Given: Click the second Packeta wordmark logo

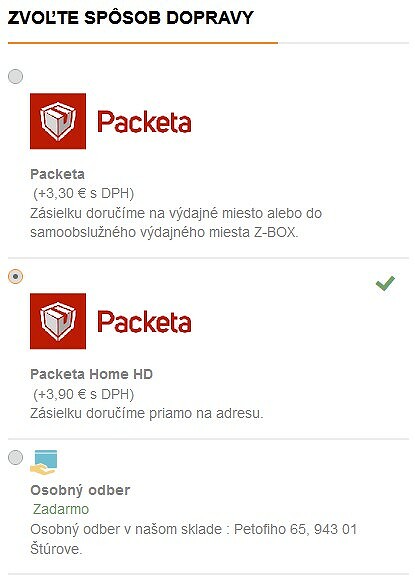Looking at the screenshot, I should 145,322.
